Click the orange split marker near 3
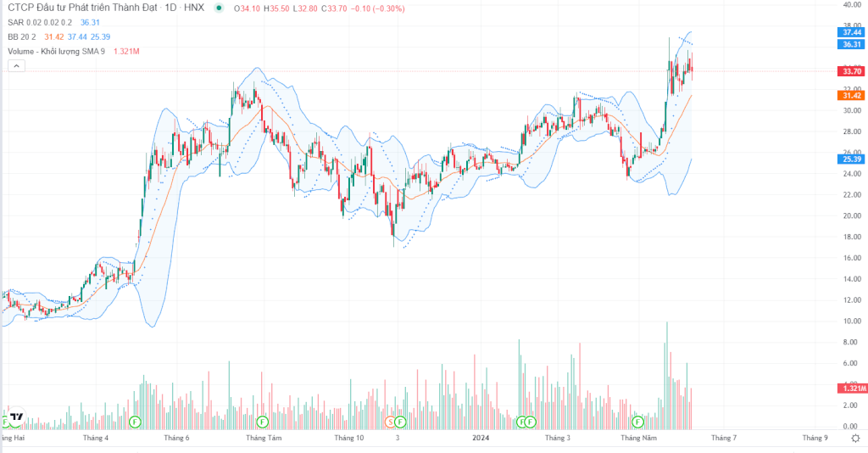 391,421
